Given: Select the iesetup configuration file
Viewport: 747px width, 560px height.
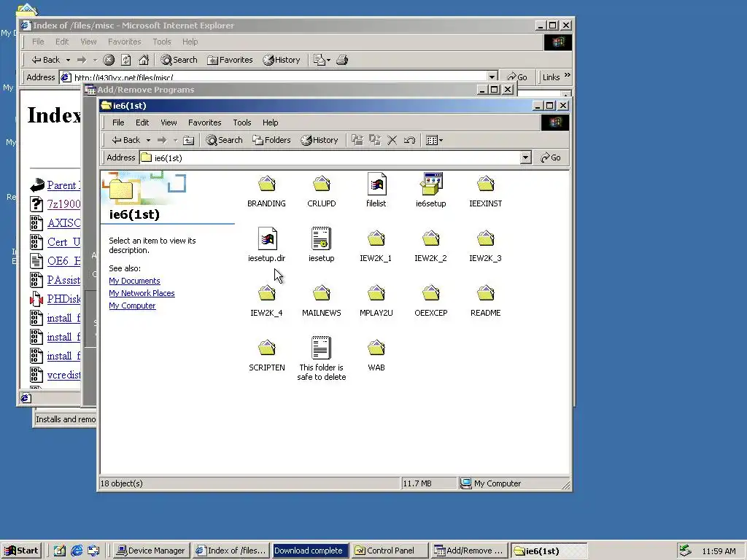Looking at the screenshot, I should pyautogui.click(x=321, y=245).
